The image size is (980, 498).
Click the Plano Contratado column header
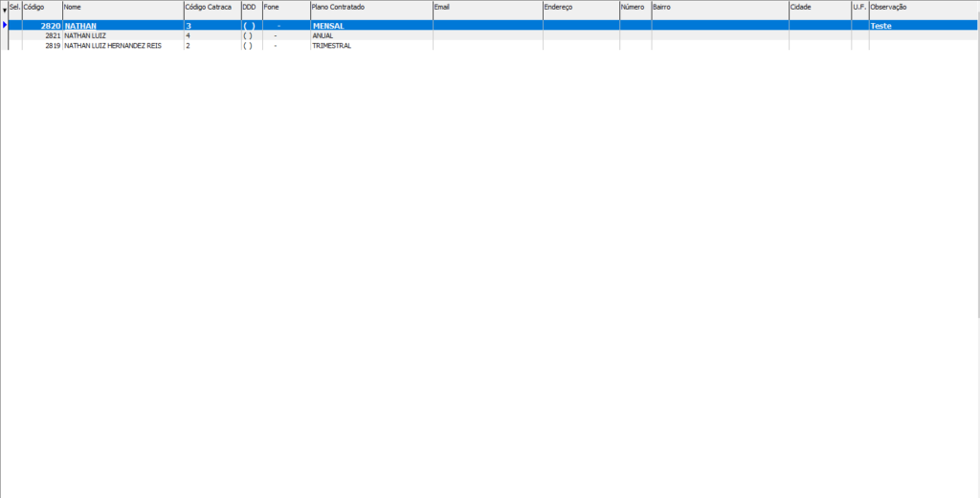click(x=372, y=10)
